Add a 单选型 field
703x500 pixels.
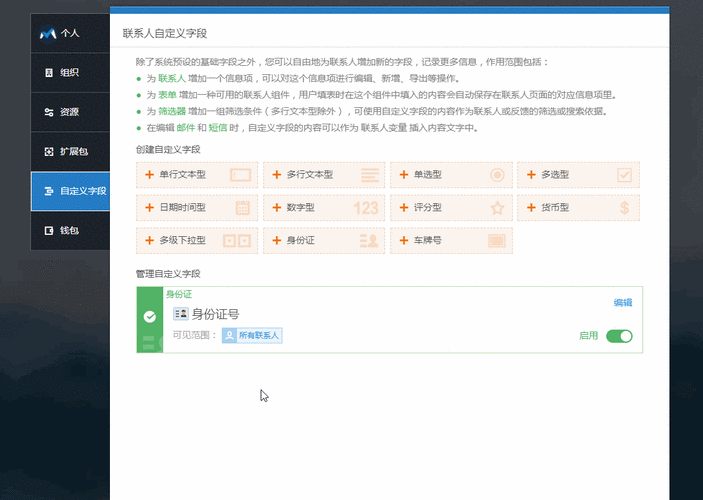(451, 175)
